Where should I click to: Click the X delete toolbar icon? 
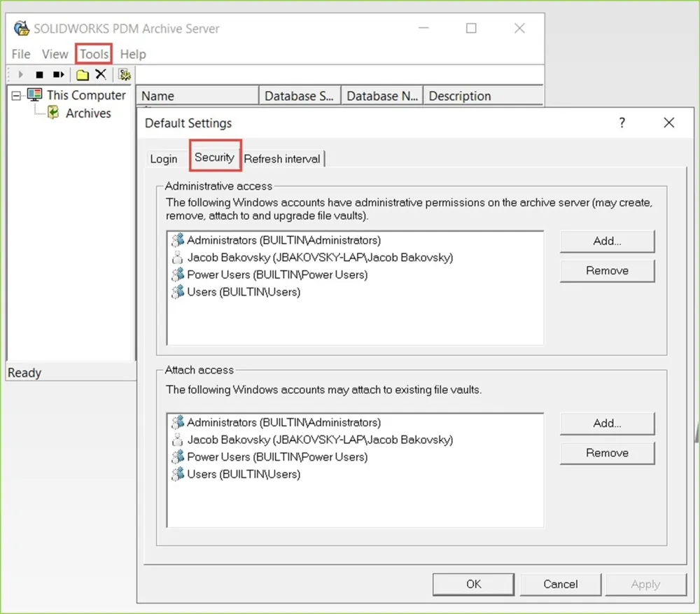pyautogui.click(x=101, y=74)
